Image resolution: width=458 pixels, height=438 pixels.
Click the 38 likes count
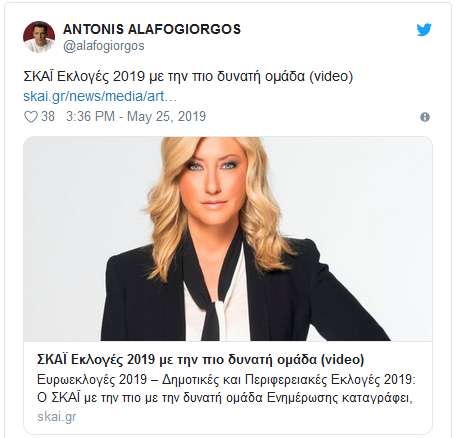click(x=48, y=117)
